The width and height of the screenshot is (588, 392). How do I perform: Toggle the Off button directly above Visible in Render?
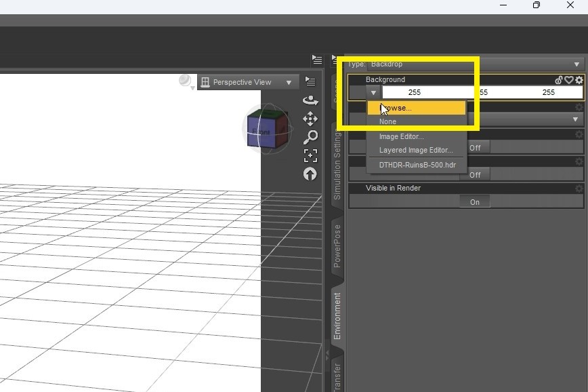click(x=475, y=175)
